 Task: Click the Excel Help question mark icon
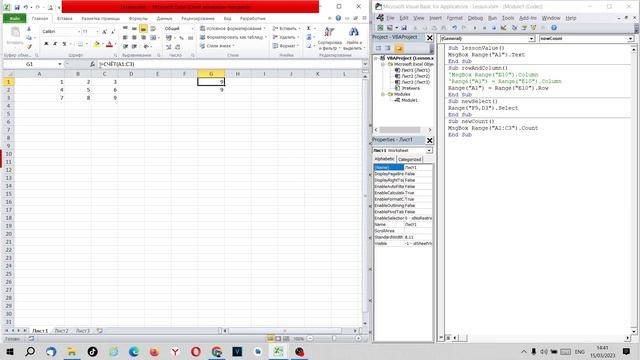coord(338,18)
